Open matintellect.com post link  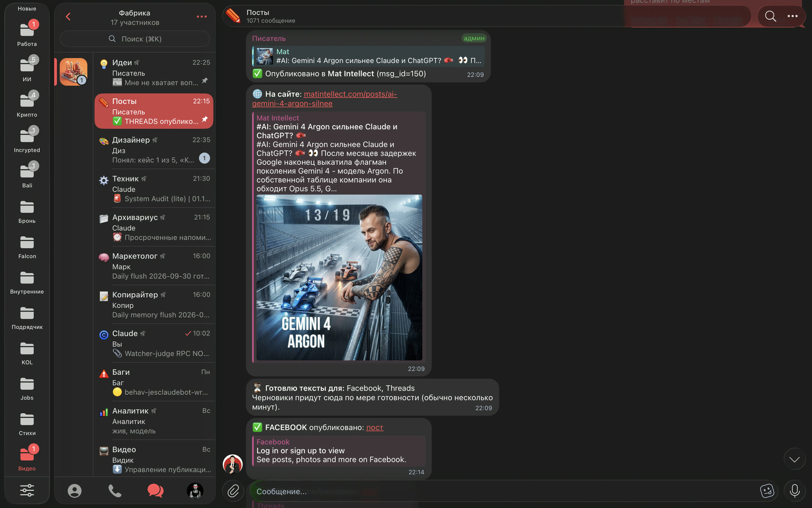point(324,99)
